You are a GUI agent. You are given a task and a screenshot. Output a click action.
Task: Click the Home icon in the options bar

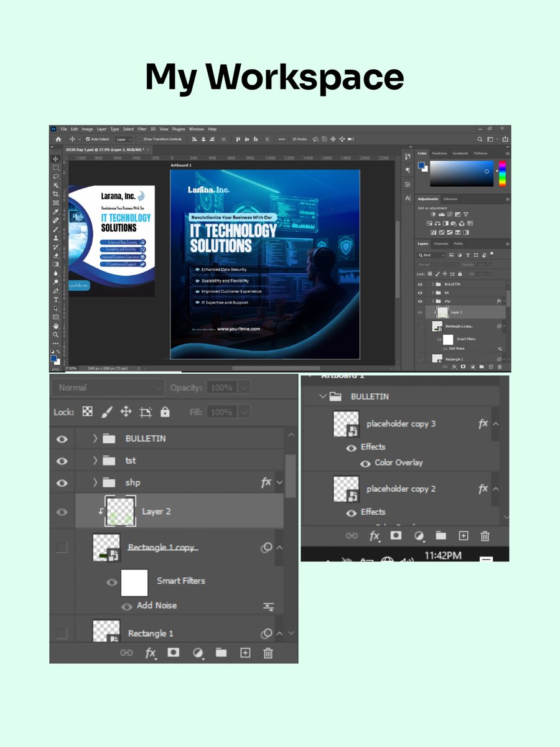pos(58,139)
